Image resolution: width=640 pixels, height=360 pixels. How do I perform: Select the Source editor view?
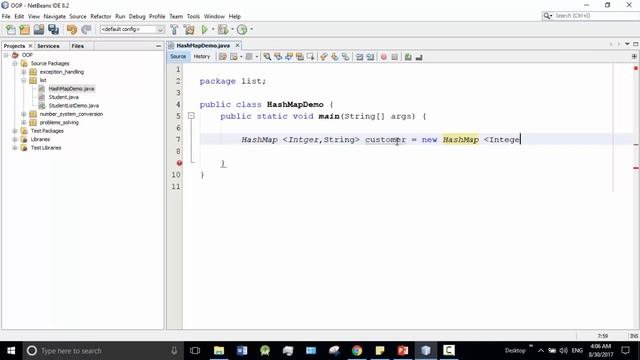click(178, 57)
